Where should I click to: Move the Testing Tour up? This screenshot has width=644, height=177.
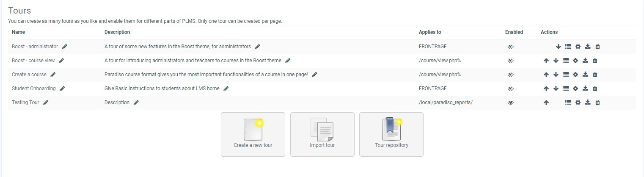click(x=546, y=102)
